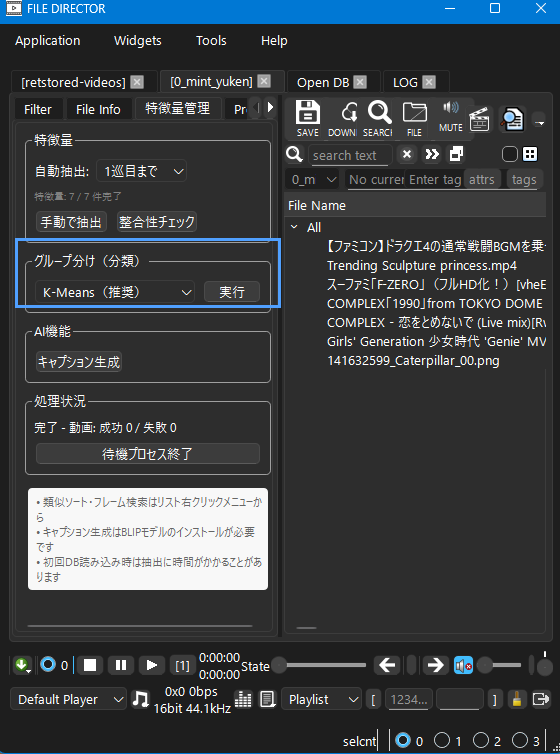Toggle the empty checkbox beside grid icon
Viewport: 560px width, 754px height.
[x=510, y=154]
